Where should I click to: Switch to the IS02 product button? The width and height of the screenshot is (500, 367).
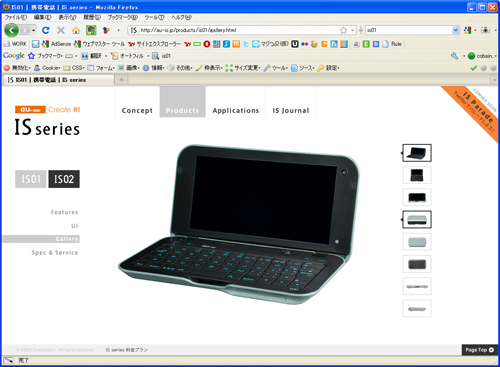pyautogui.click(x=64, y=179)
